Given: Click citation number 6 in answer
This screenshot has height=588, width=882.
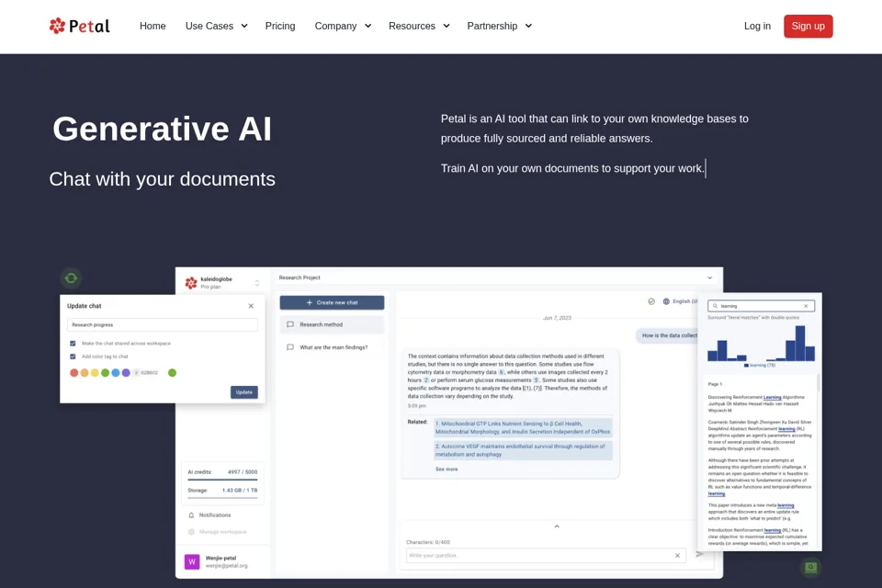Looking at the screenshot, I should click(x=502, y=372).
